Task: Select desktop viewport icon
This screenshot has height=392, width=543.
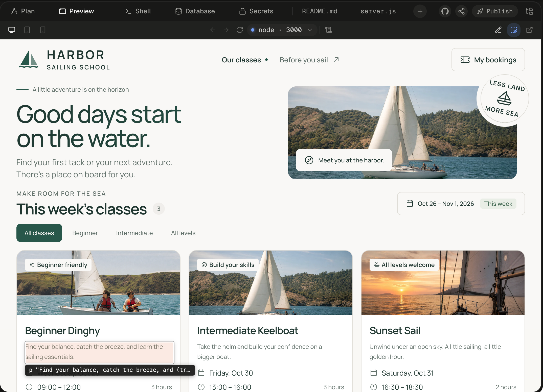Action: 12,30
